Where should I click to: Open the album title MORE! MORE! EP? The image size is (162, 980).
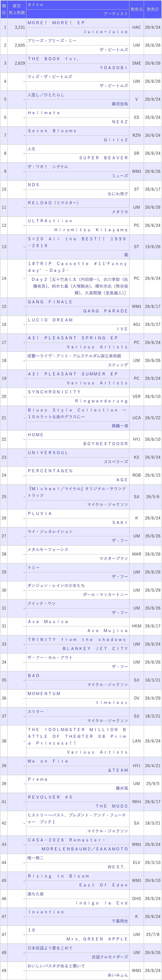[56, 23]
